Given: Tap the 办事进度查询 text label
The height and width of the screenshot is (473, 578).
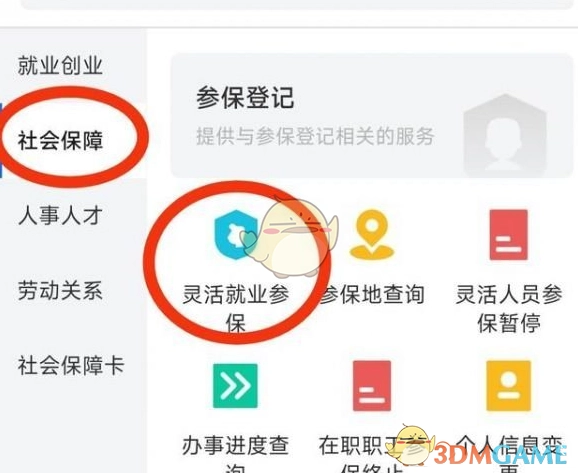Looking at the screenshot, I should click(x=235, y=453).
